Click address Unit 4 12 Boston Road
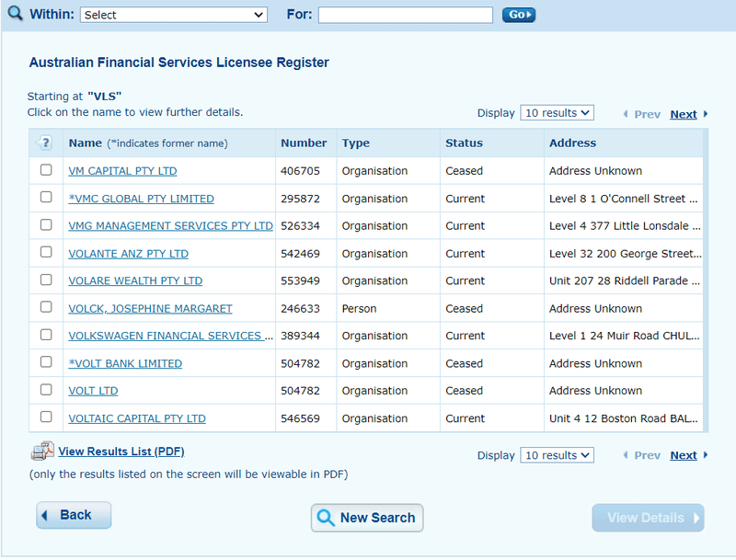736x560 pixels. pyautogui.click(x=624, y=418)
